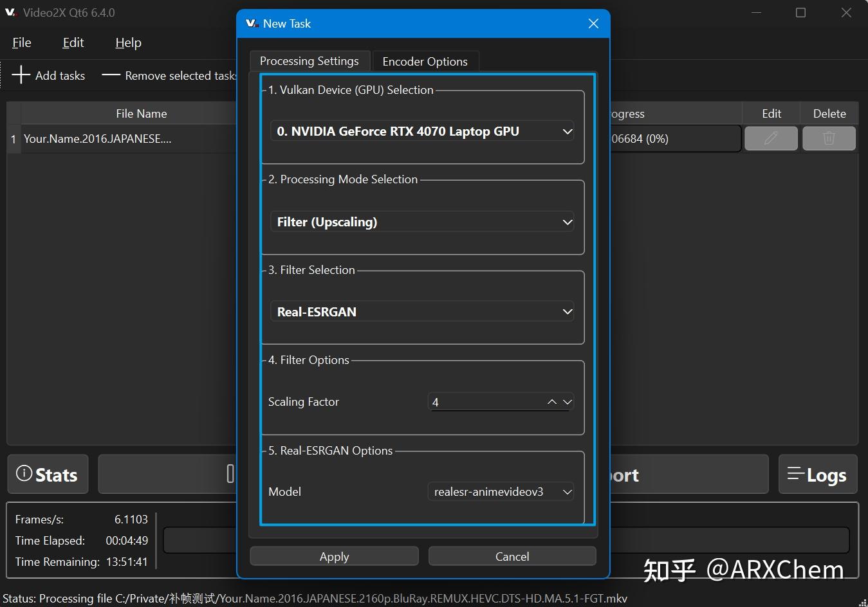Click the pencil Edit icon for task 1

coord(770,138)
